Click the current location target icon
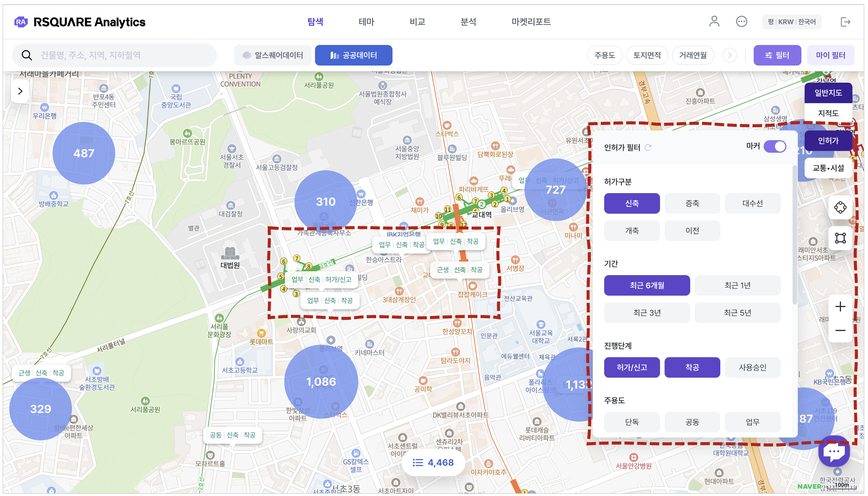Image resolution: width=868 pixels, height=496 pixels. tap(840, 208)
